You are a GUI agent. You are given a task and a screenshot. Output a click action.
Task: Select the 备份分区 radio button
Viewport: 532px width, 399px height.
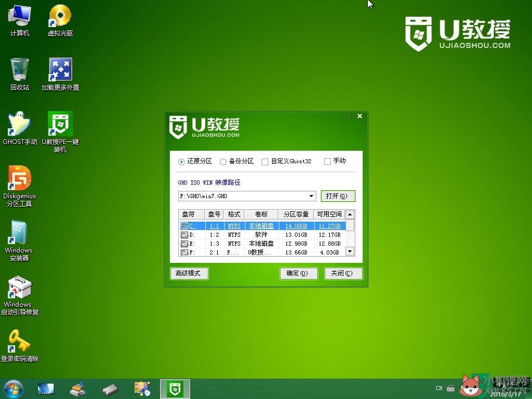tap(223, 162)
